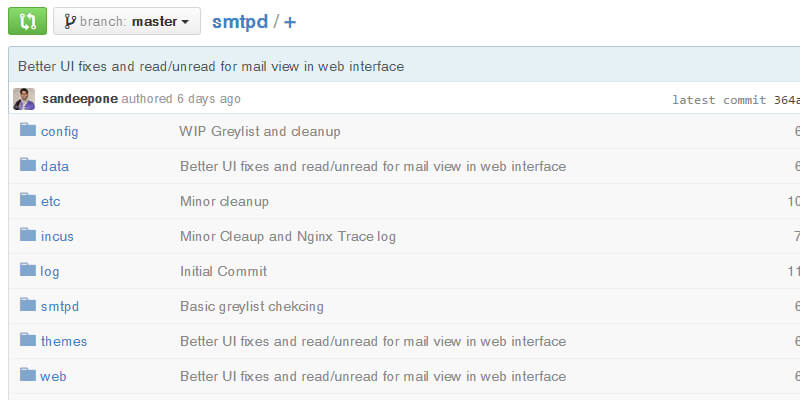
Task: Click the plus icon to create a file
Action: click(290, 22)
